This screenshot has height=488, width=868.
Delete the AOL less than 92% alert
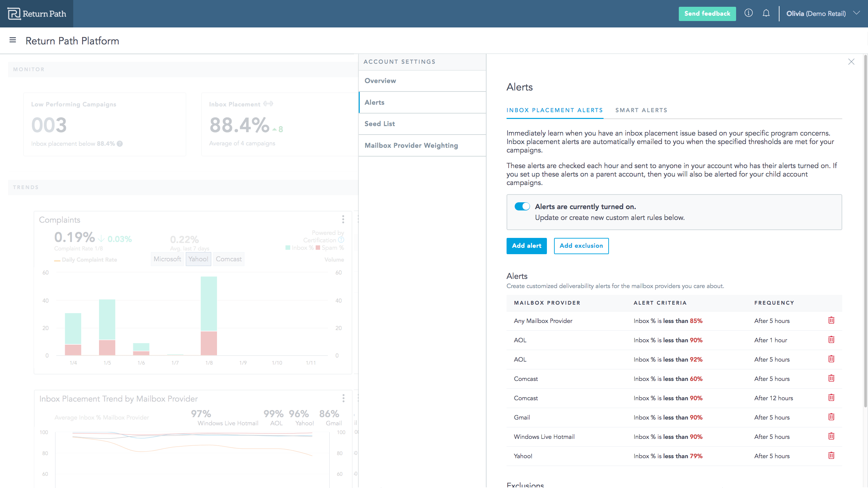click(831, 359)
